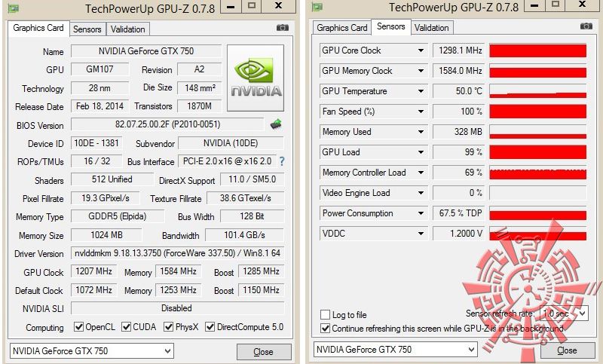Open Memory Controller Load dropdown

[421, 173]
